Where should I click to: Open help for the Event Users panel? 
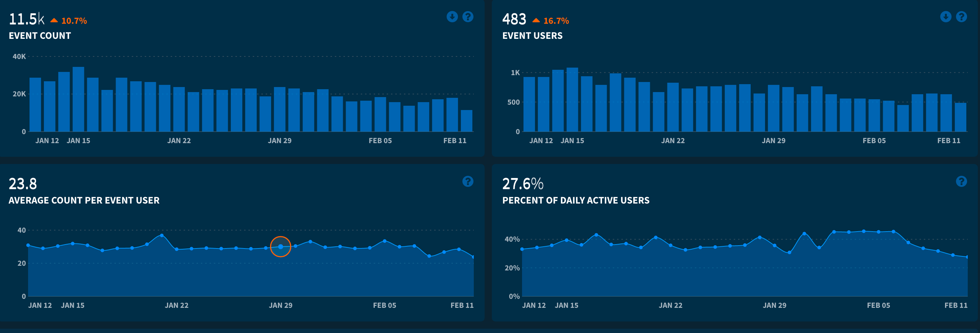pos(961,17)
